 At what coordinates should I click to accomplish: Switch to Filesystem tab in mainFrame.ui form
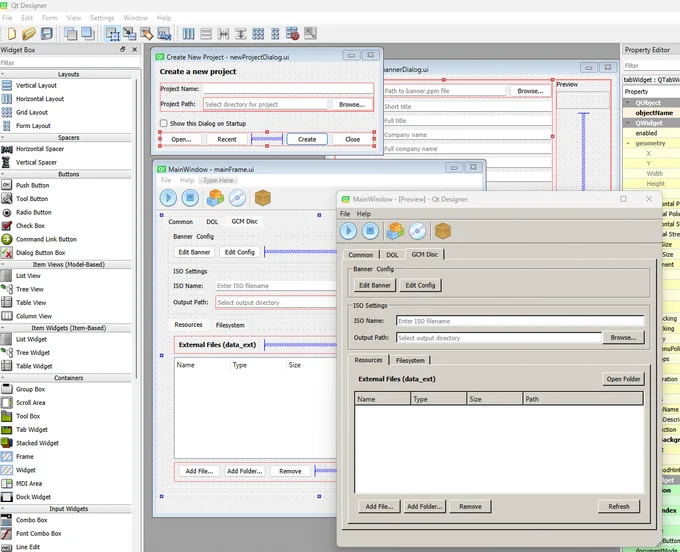click(230, 325)
